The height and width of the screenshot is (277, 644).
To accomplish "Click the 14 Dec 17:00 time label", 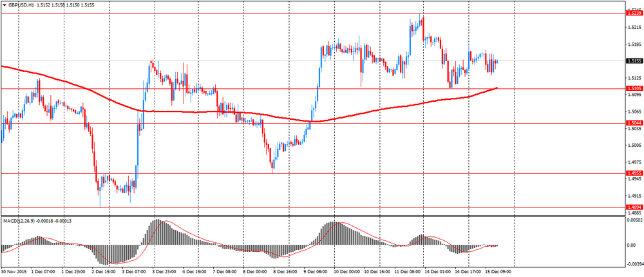I will click(469, 272).
